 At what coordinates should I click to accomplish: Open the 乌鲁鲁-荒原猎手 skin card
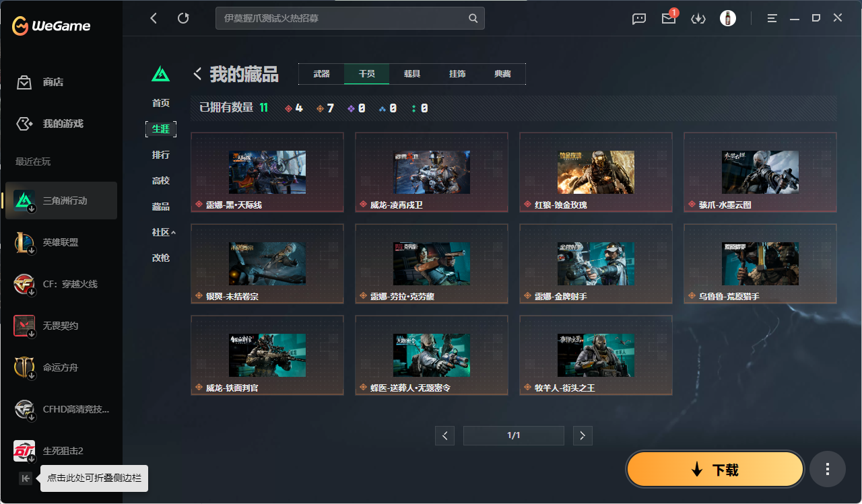(760, 264)
